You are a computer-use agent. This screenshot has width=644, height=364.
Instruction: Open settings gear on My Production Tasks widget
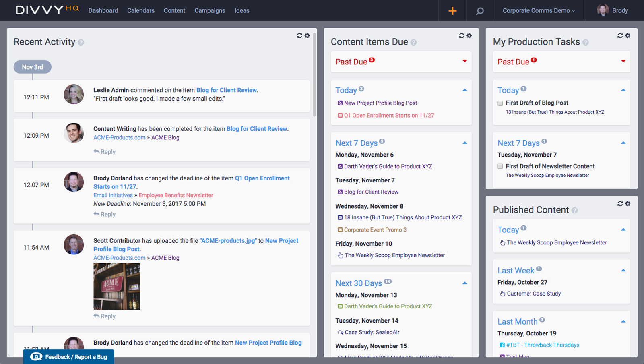[627, 35]
